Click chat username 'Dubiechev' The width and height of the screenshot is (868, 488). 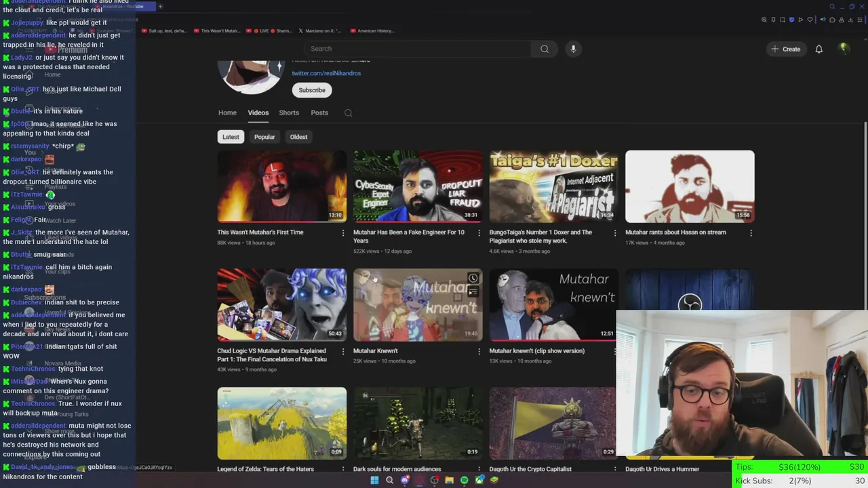coord(26,302)
